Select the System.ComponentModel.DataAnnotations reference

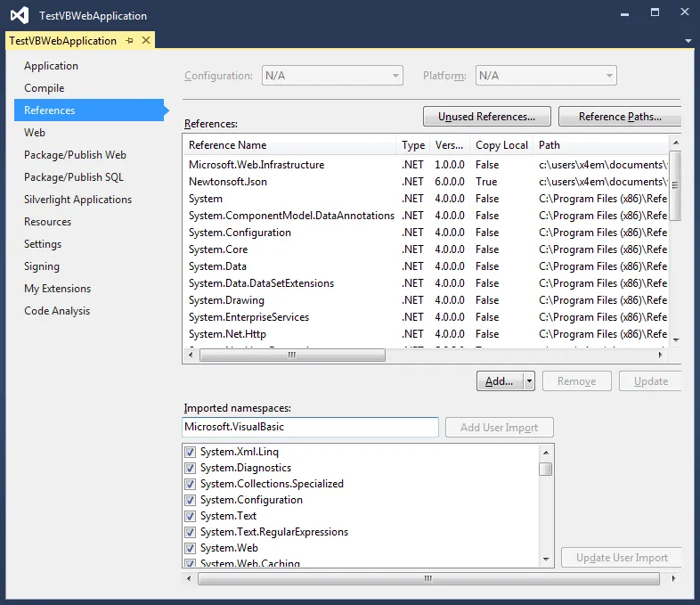[x=426, y=216]
